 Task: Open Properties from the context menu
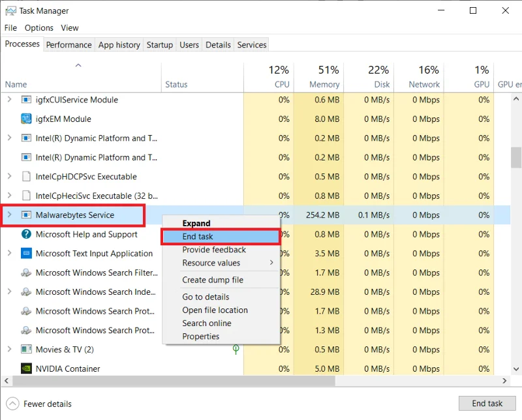(221, 337)
